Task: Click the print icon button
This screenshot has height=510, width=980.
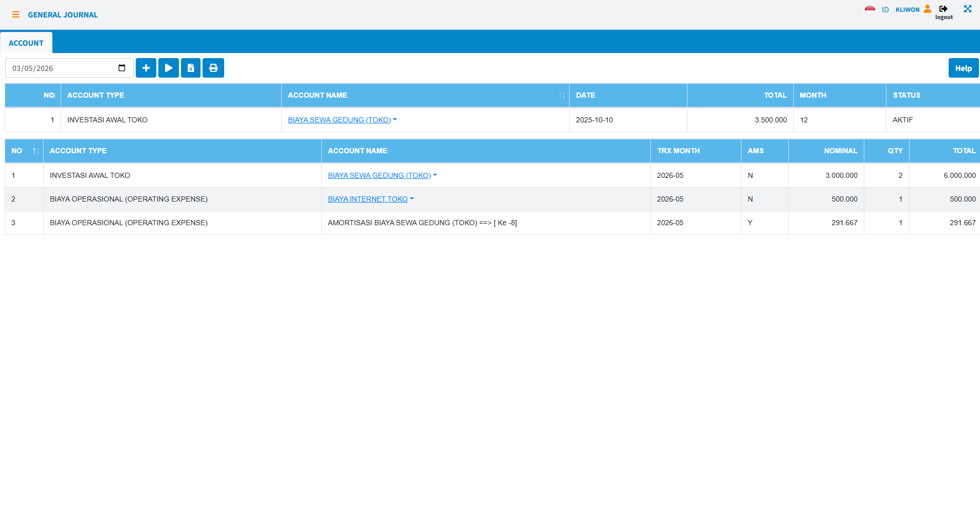Action: [213, 68]
